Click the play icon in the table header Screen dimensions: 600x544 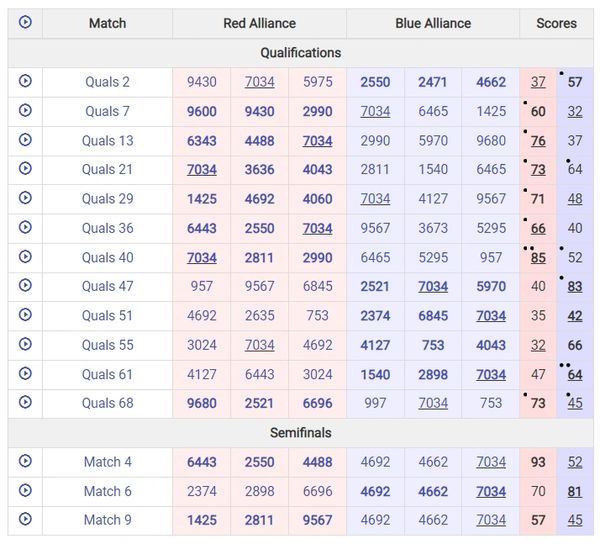(25, 22)
